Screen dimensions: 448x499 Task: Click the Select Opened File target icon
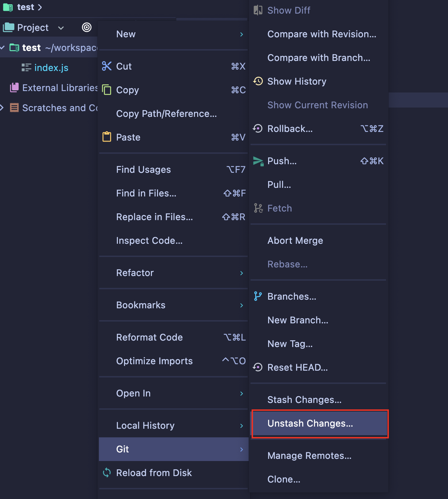87,27
